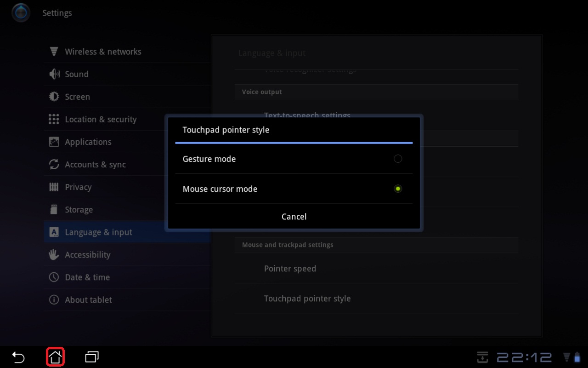Click the Settings app icon in header
Image resolution: width=588 pixels, height=368 pixels.
click(x=21, y=13)
